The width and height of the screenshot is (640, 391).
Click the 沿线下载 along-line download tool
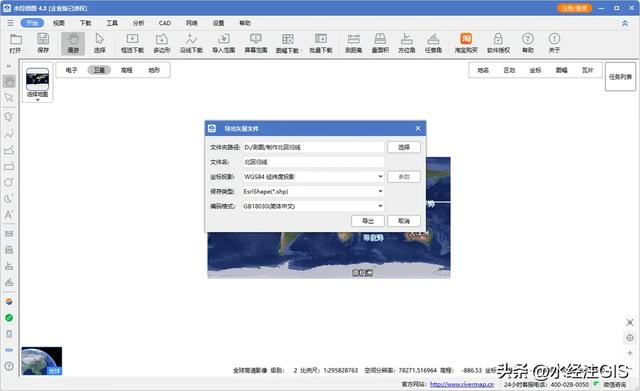click(191, 43)
